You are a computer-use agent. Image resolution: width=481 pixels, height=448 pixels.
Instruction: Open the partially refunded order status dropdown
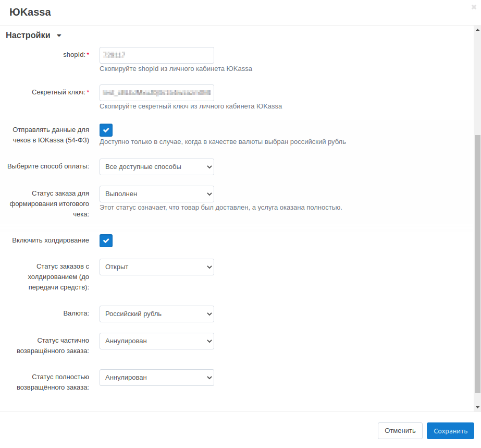(157, 341)
